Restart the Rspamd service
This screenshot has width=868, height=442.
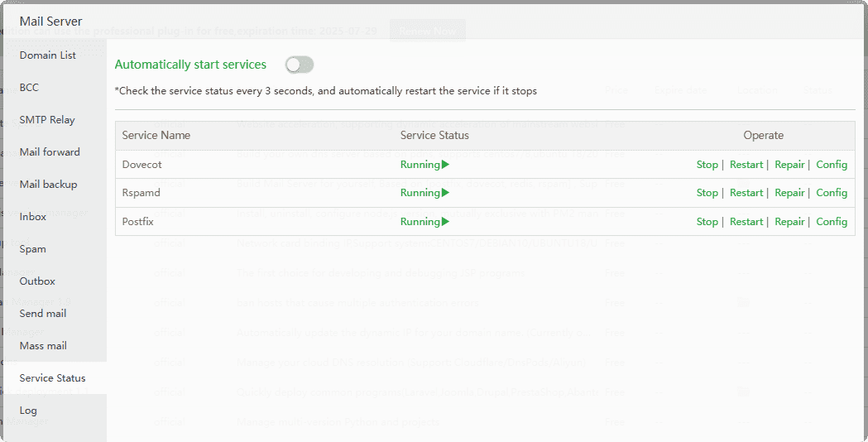point(746,193)
